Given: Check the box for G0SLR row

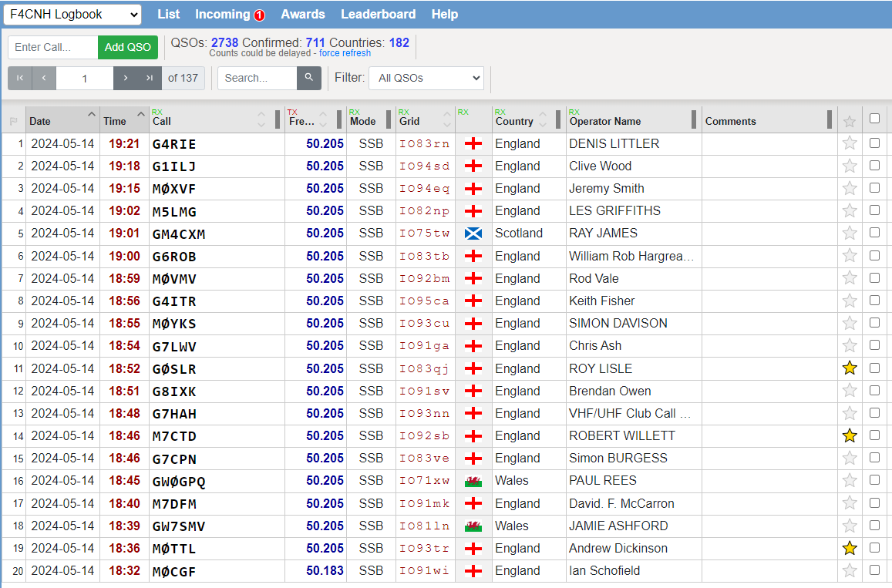Looking at the screenshot, I should pos(874,368).
